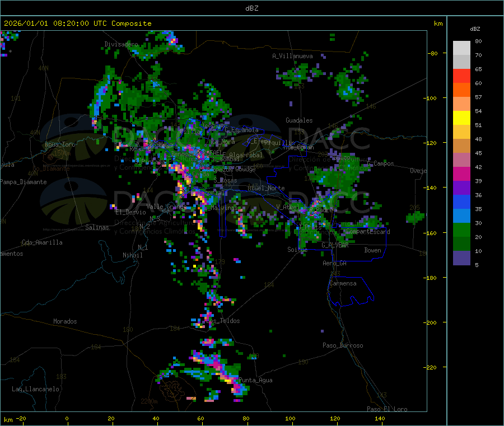Click the S_Rosas location label
This screenshot has width=504, height=426.
225,181
